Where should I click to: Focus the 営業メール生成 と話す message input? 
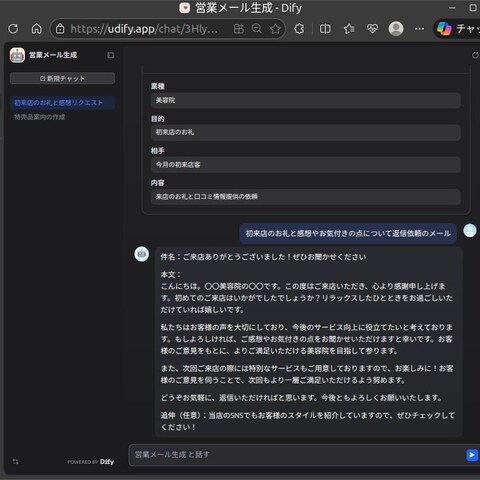tap(297, 455)
